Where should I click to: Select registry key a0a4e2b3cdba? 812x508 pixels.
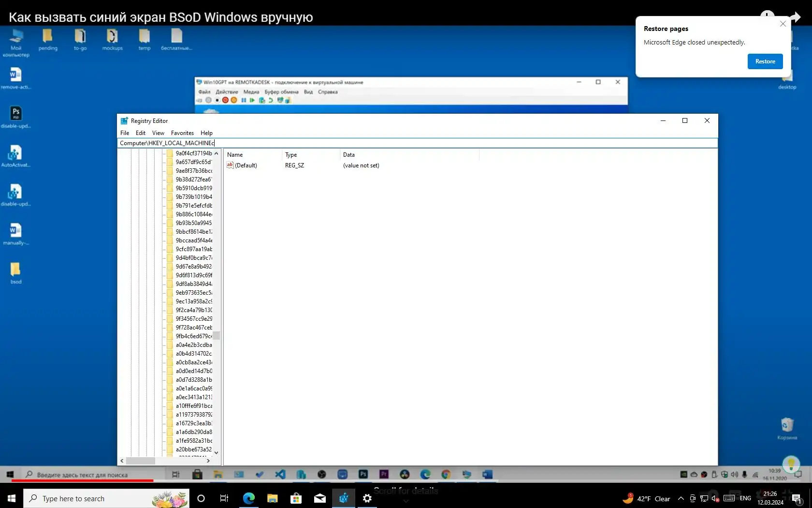click(x=189, y=345)
